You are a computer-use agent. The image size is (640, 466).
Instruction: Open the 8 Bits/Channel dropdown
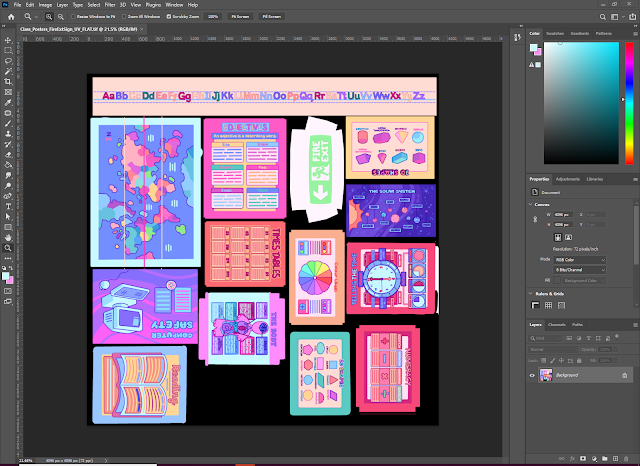[x=580, y=270]
